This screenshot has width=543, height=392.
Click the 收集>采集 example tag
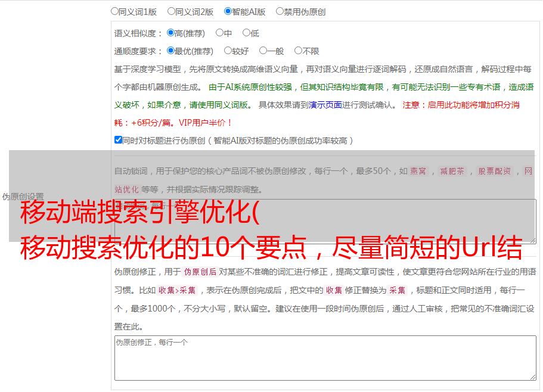coord(177,290)
